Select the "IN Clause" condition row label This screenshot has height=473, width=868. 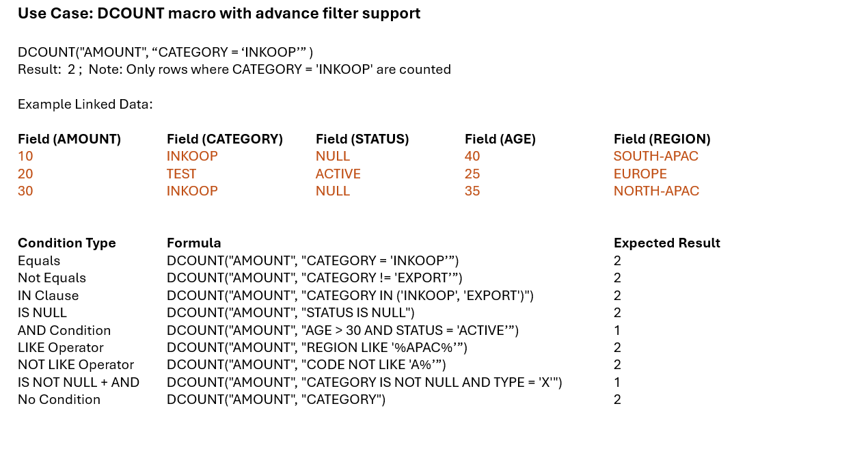pyautogui.click(x=49, y=295)
